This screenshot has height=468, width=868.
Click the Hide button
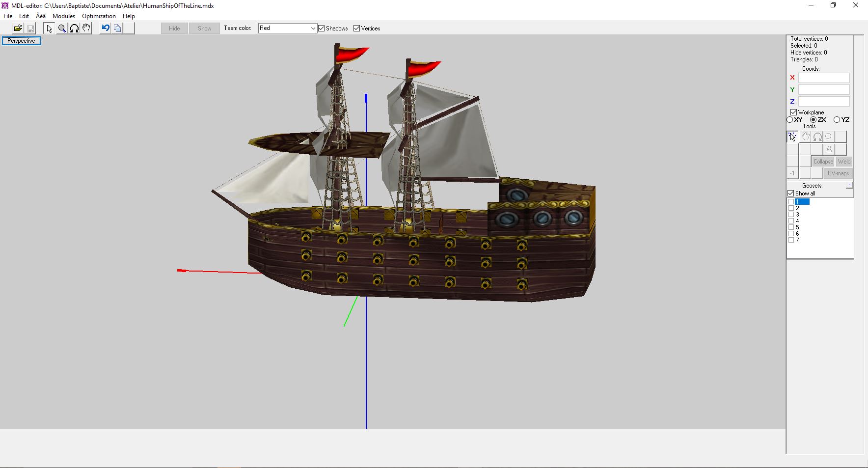coord(174,28)
